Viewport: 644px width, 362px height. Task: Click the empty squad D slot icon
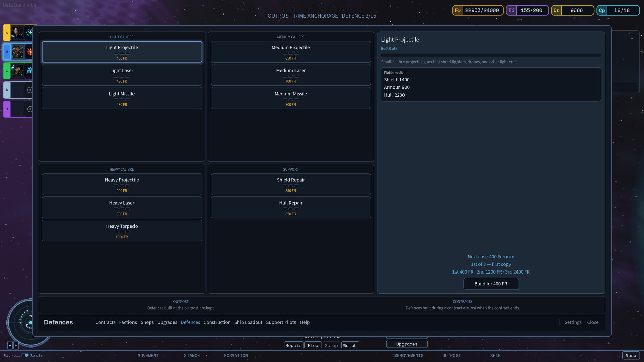click(x=30, y=90)
